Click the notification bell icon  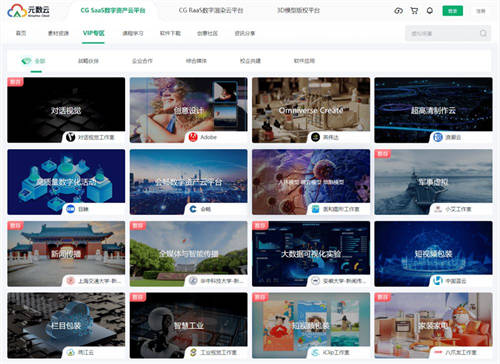[x=430, y=11]
